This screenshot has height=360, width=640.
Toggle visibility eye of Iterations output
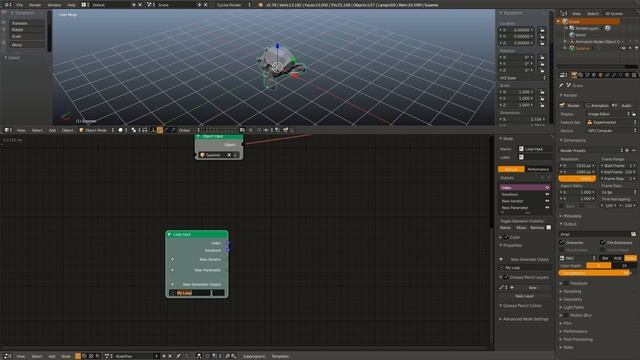pos(547,194)
